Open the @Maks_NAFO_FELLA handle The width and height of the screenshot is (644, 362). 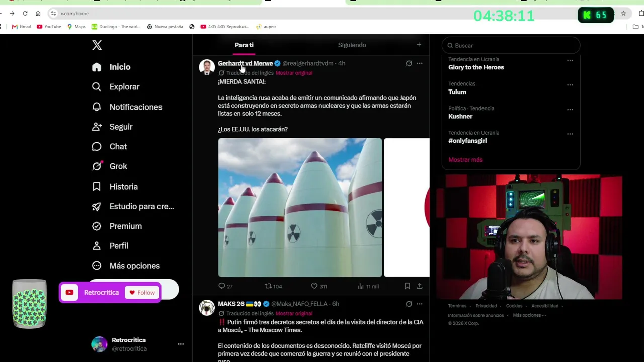299,304
